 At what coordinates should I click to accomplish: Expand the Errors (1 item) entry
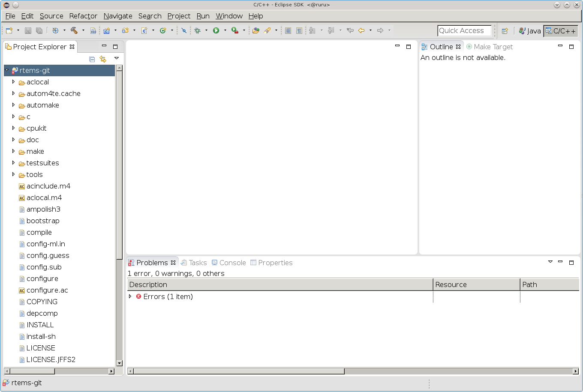click(x=130, y=296)
